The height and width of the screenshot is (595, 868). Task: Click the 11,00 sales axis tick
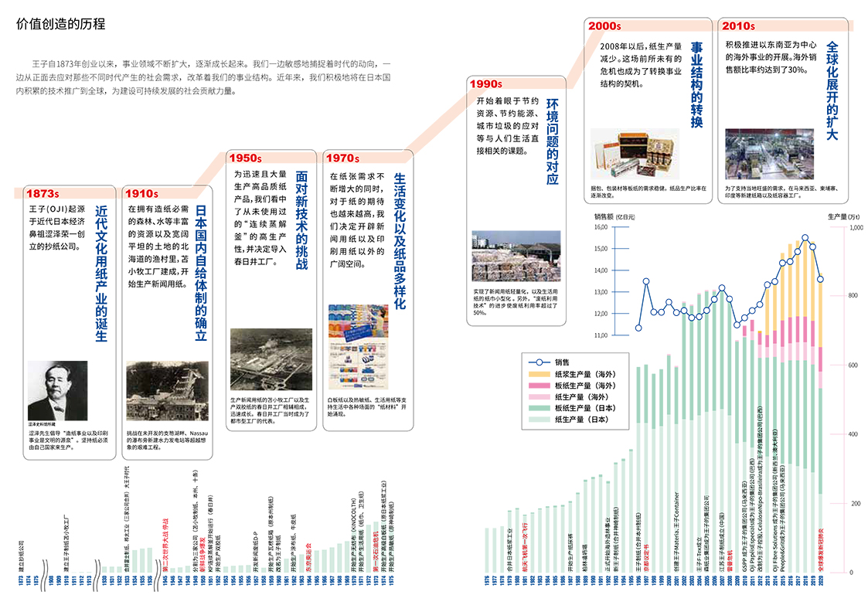click(601, 335)
